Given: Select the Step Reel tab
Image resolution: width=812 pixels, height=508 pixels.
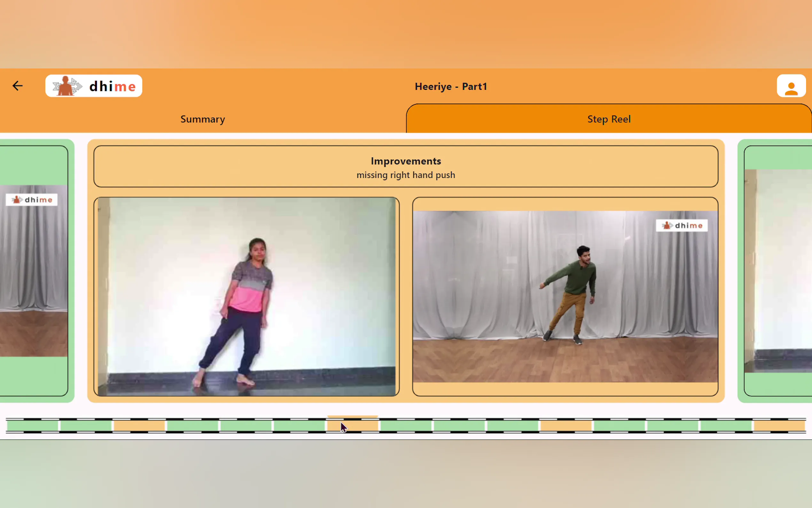Looking at the screenshot, I should coord(609,119).
